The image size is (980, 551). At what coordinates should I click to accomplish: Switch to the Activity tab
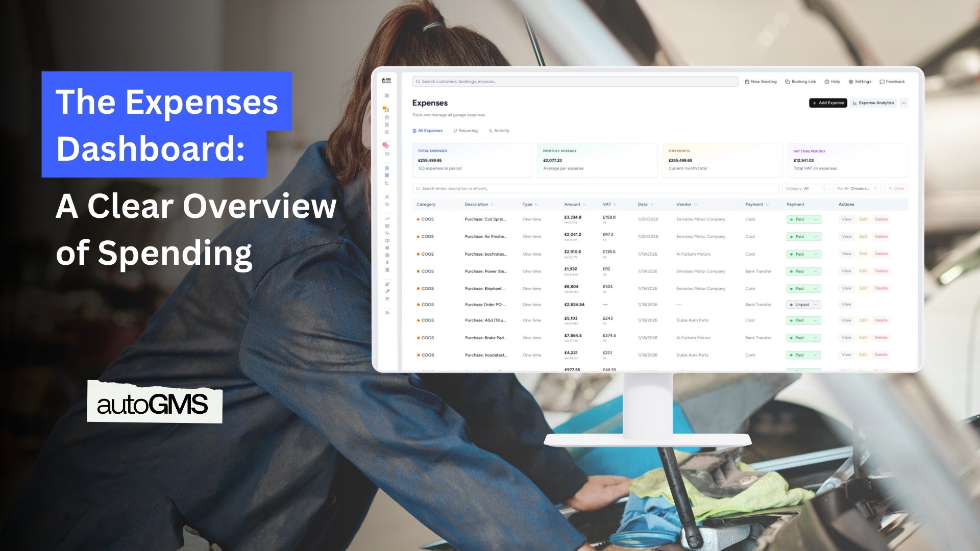click(x=499, y=131)
